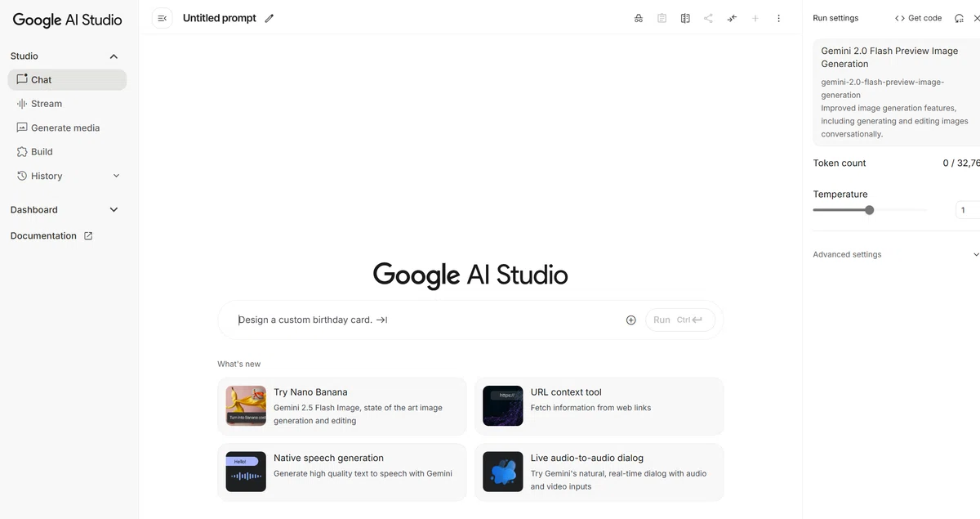Click the Native speech waveform thumbnail
The image size is (980, 519).
(246, 472)
